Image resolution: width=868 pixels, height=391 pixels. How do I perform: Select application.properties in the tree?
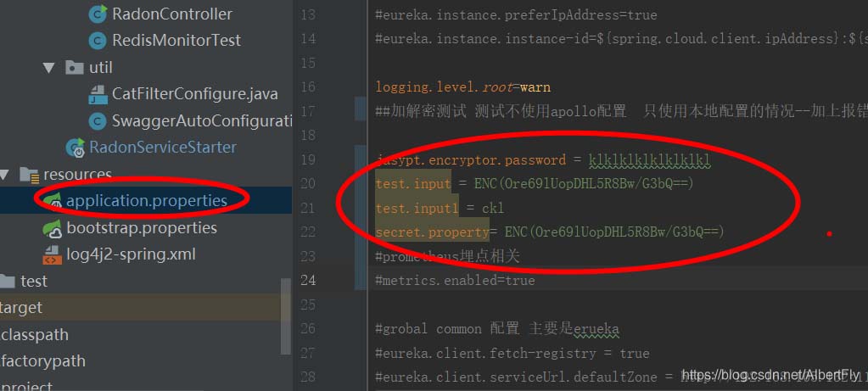147,201
